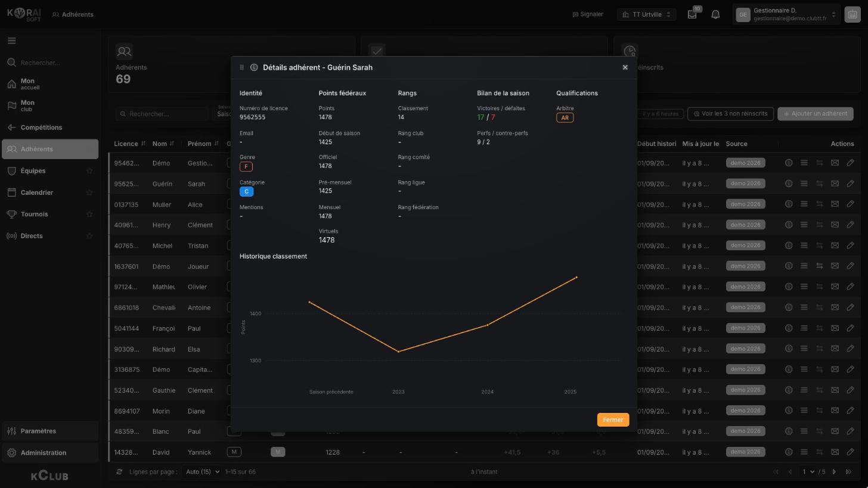Collapse the sidebar with hamburger icon
868x488 pixels.
click(12, 41)
